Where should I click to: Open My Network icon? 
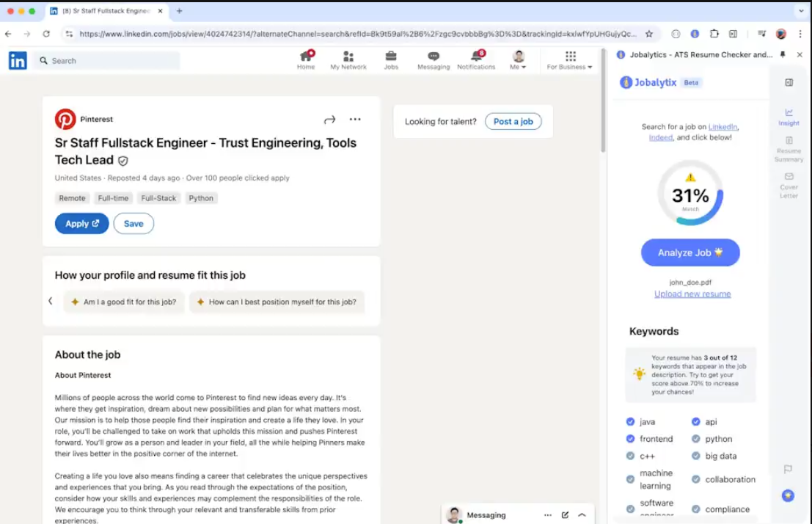point(348,60)
